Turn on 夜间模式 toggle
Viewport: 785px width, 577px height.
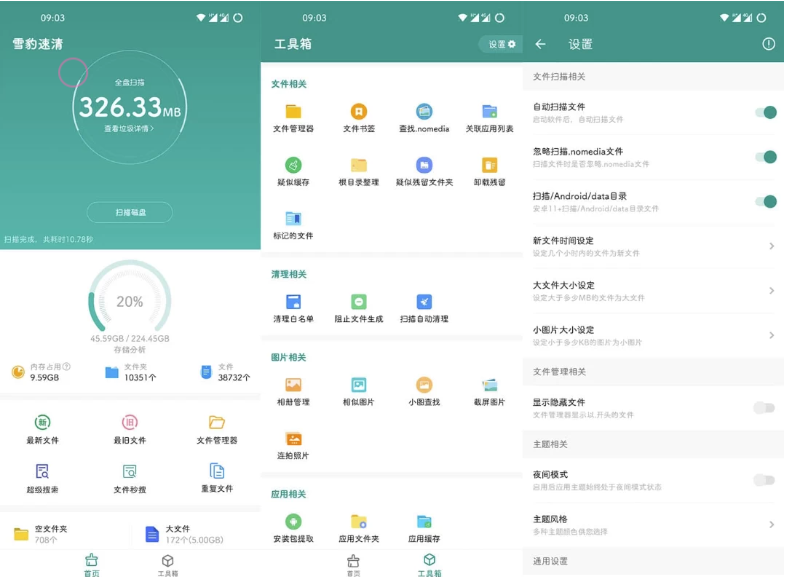click(765, 480)
